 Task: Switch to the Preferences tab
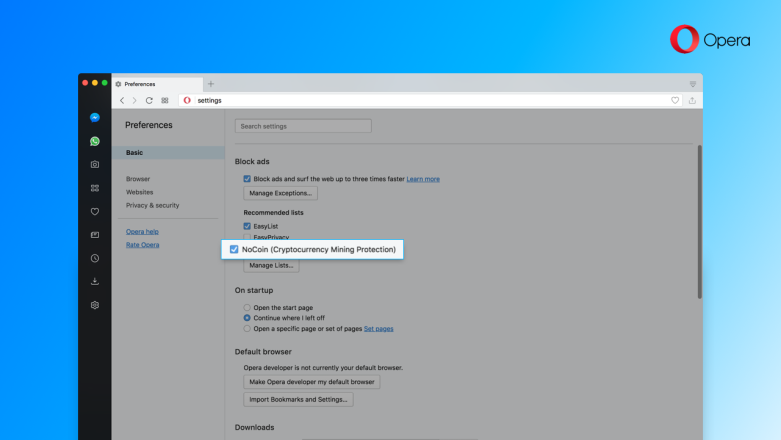click(x=157, y=84)
